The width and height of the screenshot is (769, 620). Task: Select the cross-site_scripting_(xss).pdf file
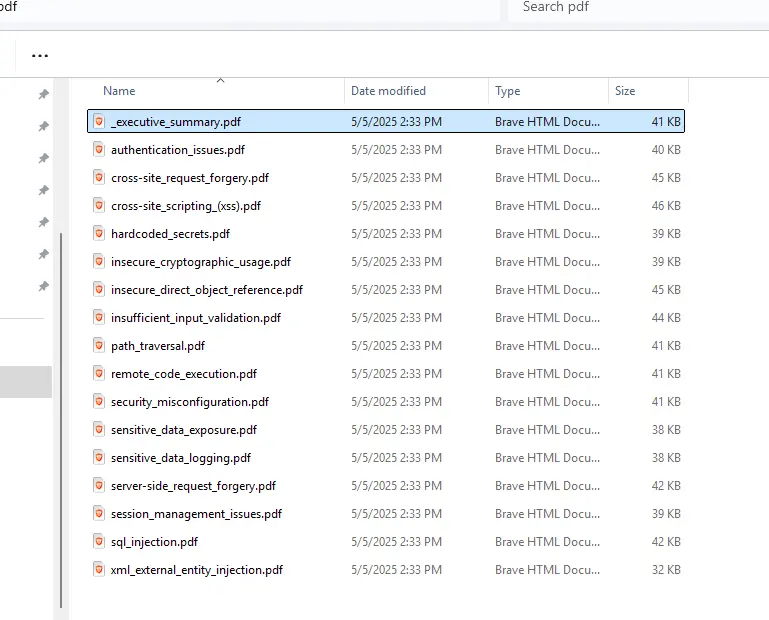186,206
